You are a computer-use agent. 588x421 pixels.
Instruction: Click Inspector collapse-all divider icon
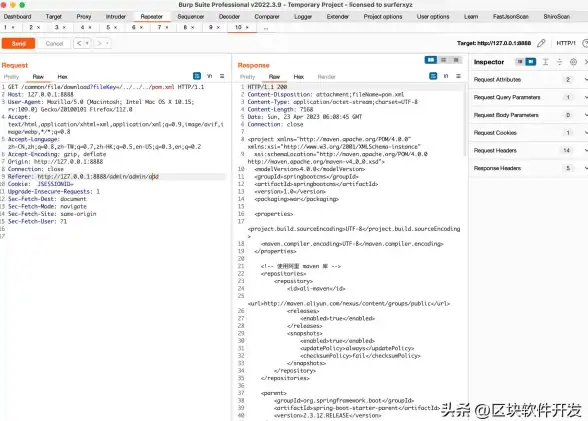tap(560, 62)
